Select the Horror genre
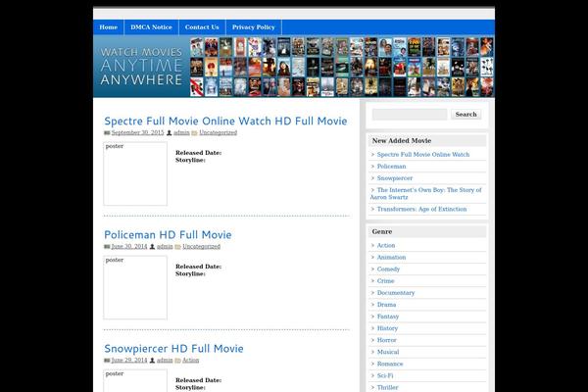This screenshot has height=392, width=588. pos(387,340)
